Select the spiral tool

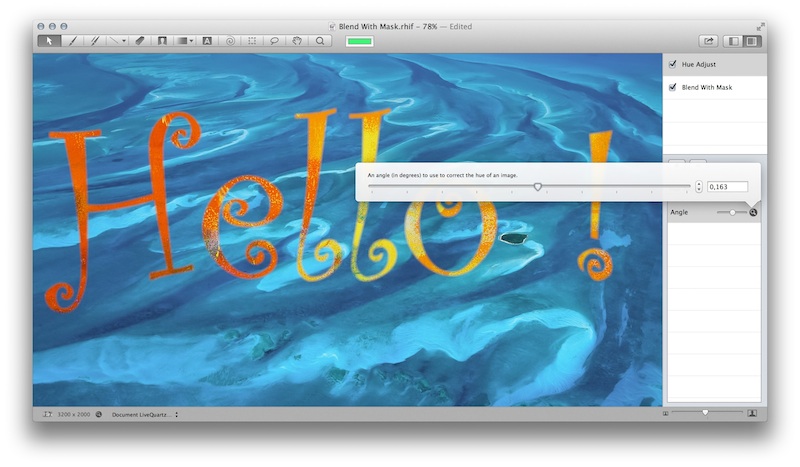[230, 41]
